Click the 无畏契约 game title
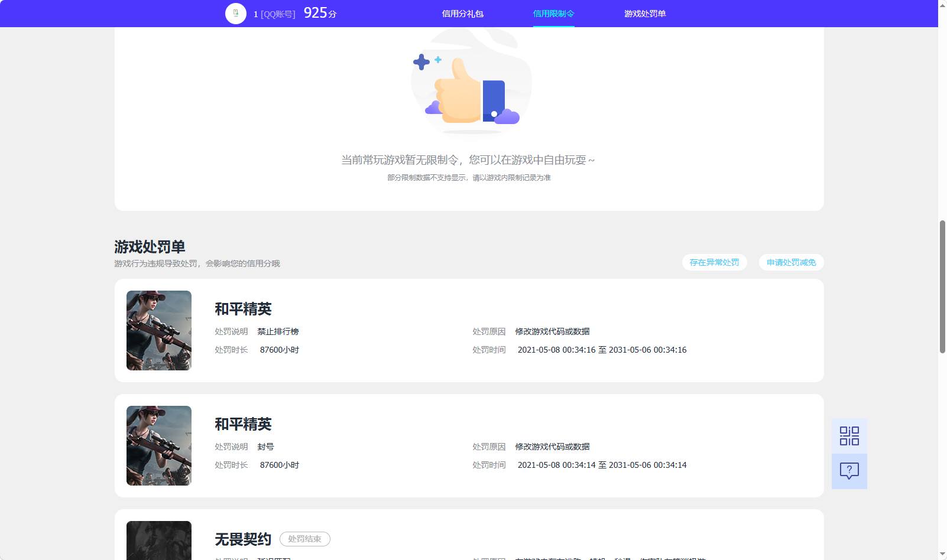This screenshot has height=560, width=947. point(243,539)
